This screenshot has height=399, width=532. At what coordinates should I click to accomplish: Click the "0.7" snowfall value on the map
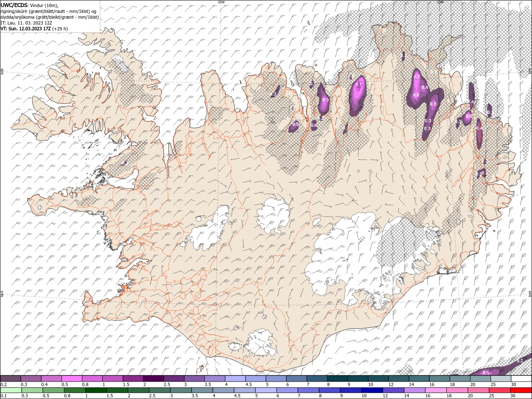(417, 77)
